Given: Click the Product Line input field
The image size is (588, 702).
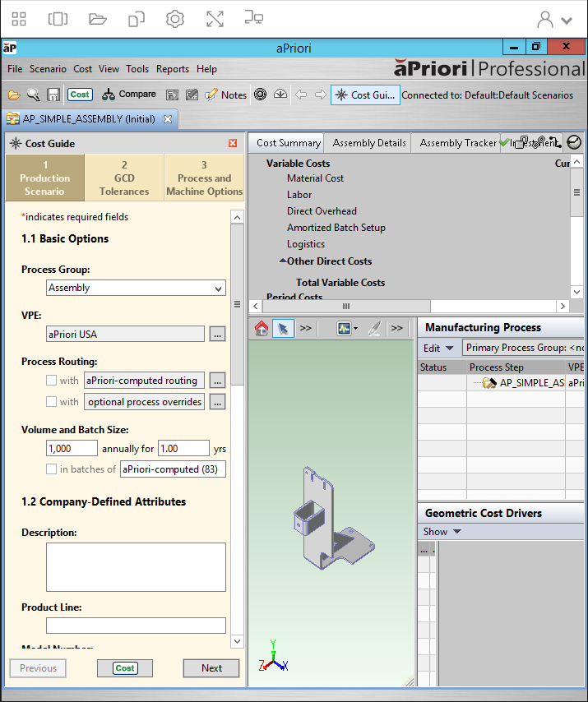Looking at the screenshot, I should 136,626.
